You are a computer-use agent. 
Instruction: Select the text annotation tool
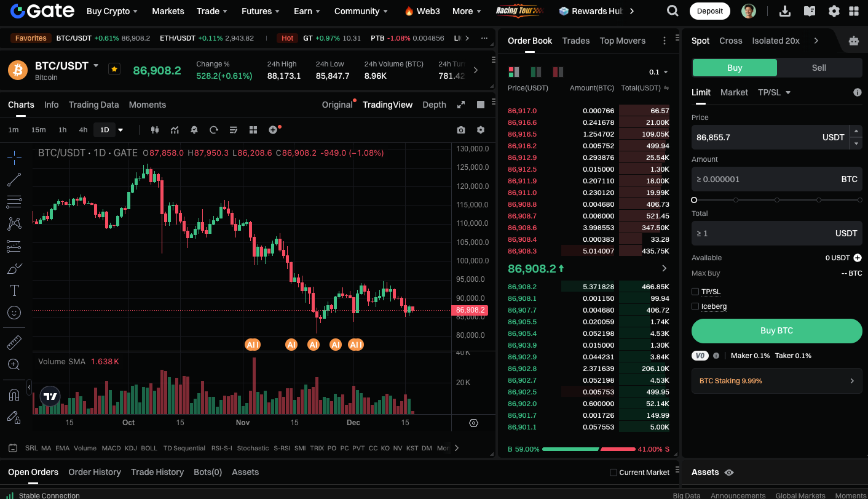coord(14,290)
